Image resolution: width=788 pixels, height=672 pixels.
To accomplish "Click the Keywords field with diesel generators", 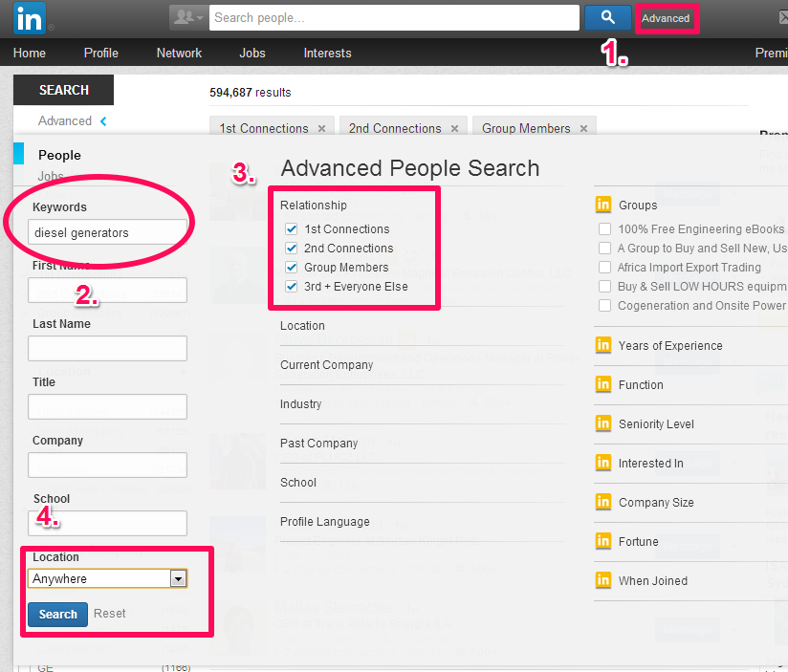I will [107, 232].
